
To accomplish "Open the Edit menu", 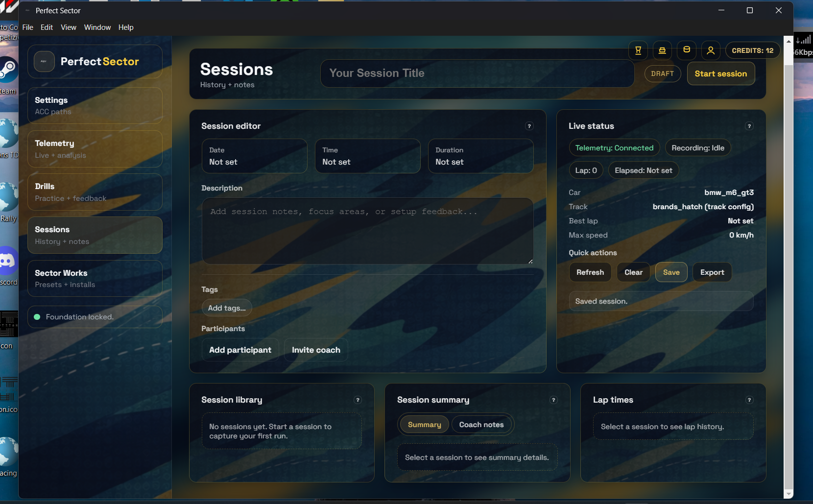I will click(x=47, y=27).
